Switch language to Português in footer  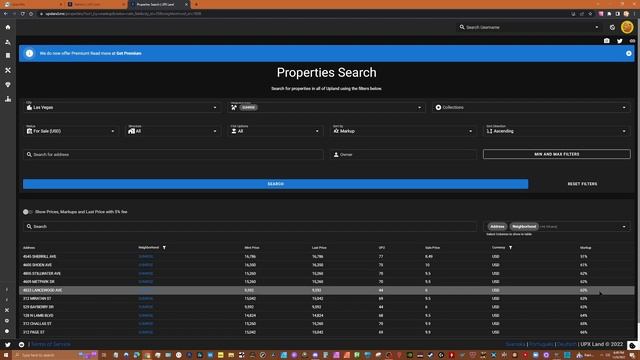tap(541, 344)
